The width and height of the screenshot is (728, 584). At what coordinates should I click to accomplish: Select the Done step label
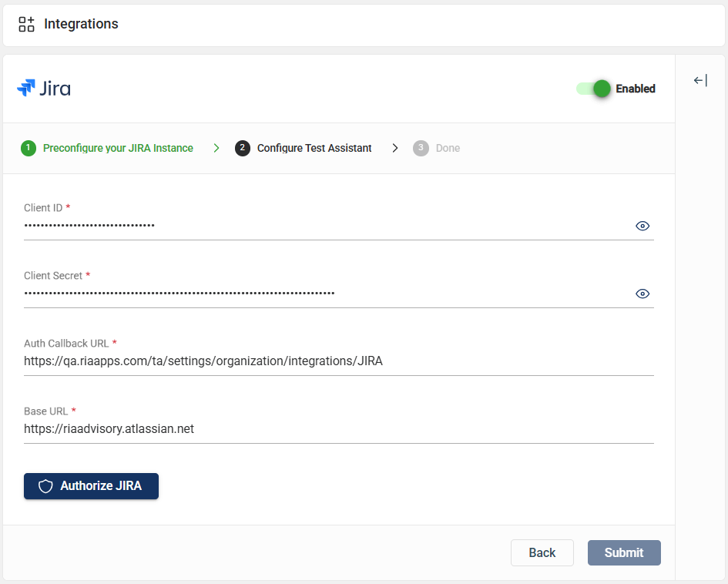[448, 148]
